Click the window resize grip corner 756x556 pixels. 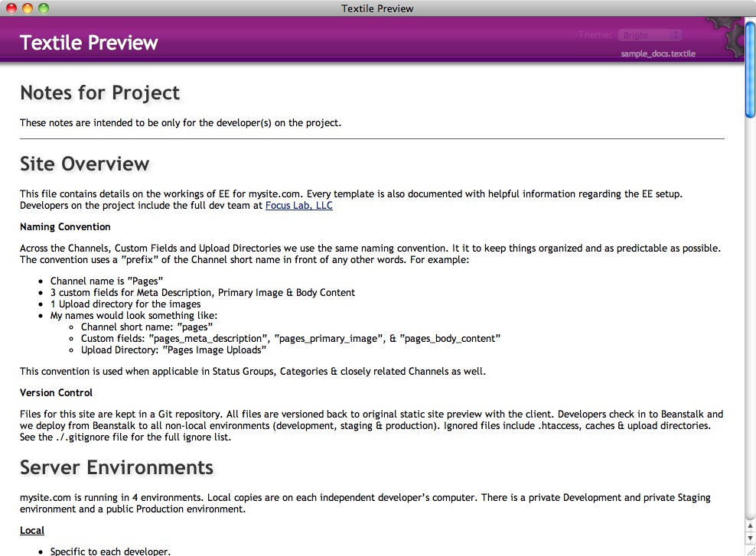click(x=750, y=550)
